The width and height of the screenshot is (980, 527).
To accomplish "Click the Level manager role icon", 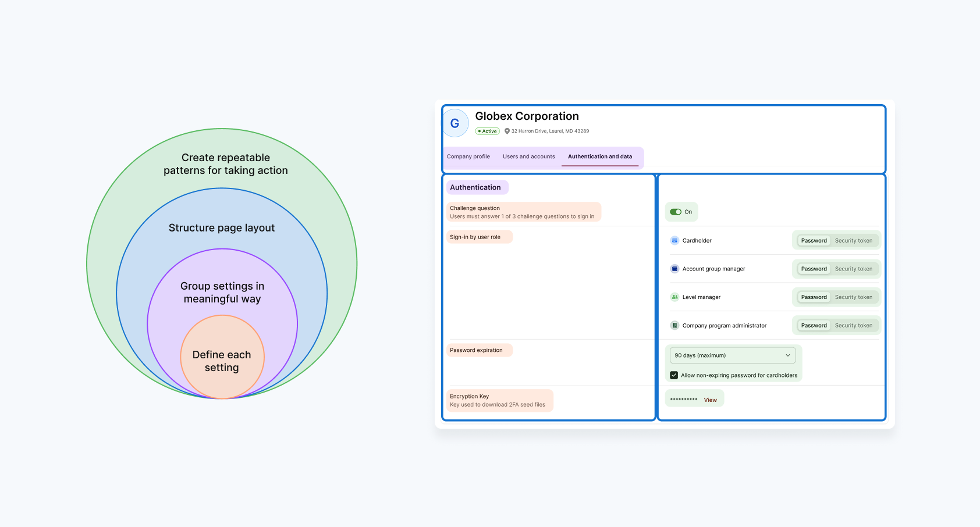I will 674,297.
